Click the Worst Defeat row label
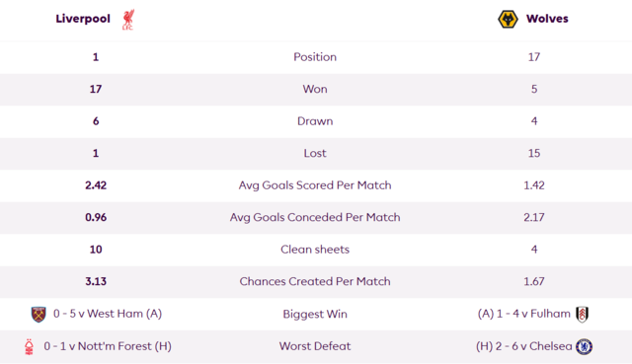Viewport: 632px width, 364px height. tap(315, 346)
